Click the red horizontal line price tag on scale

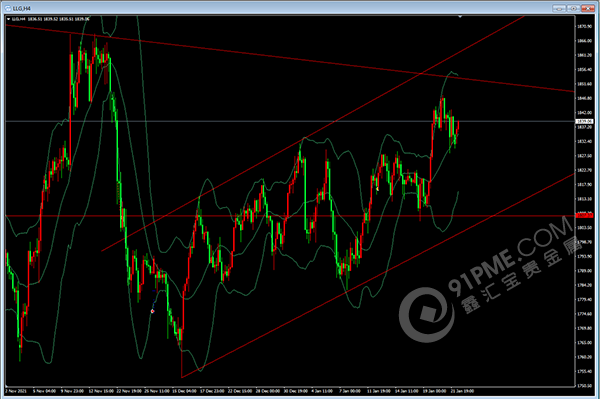[584, 216]
